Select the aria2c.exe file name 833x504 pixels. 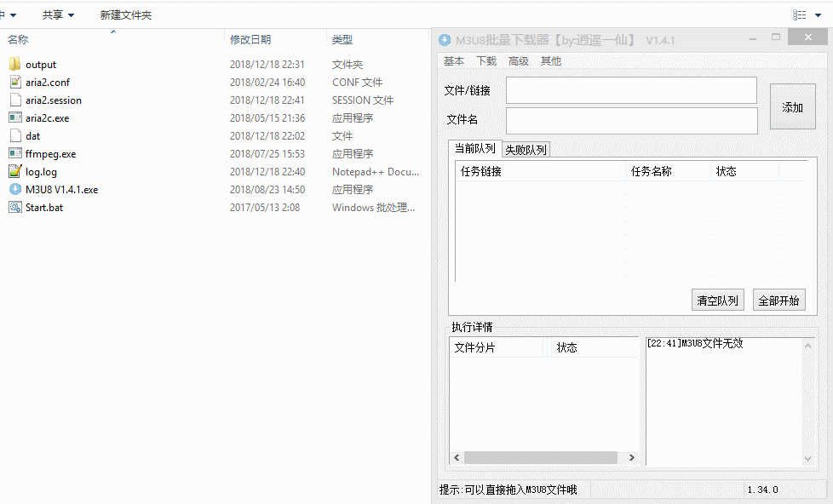pyautogui.click(x=48, y=117)
